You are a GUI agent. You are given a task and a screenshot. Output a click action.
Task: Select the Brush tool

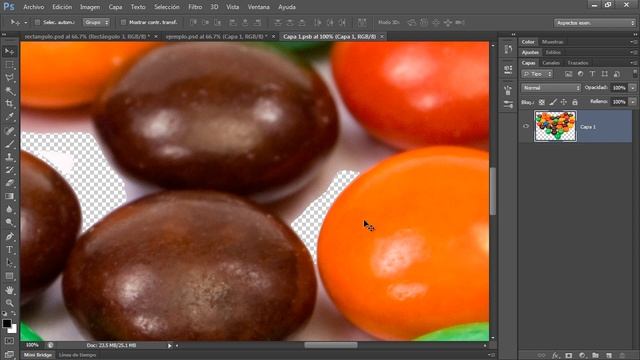click(9, 144)
